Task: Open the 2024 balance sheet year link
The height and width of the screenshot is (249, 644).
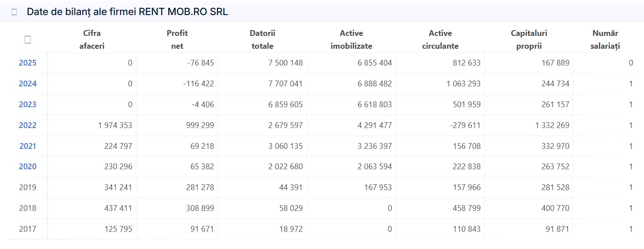Action: click(x=27, y=84)
